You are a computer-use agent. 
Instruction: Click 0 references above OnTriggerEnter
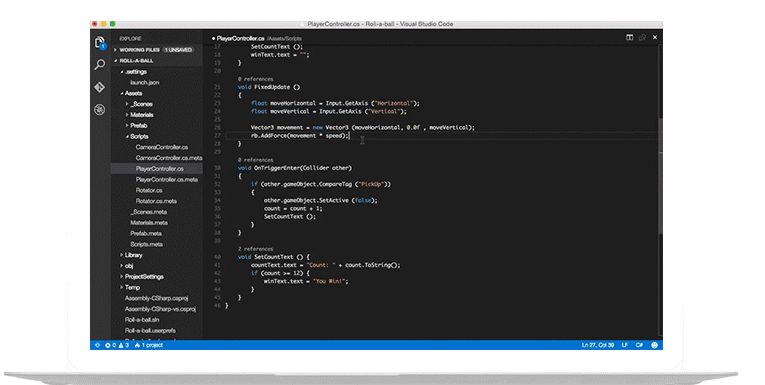pos(256,160)
